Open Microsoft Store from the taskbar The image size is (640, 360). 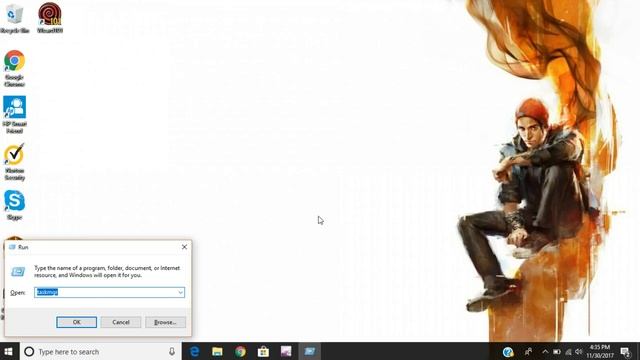click(263, 351)
